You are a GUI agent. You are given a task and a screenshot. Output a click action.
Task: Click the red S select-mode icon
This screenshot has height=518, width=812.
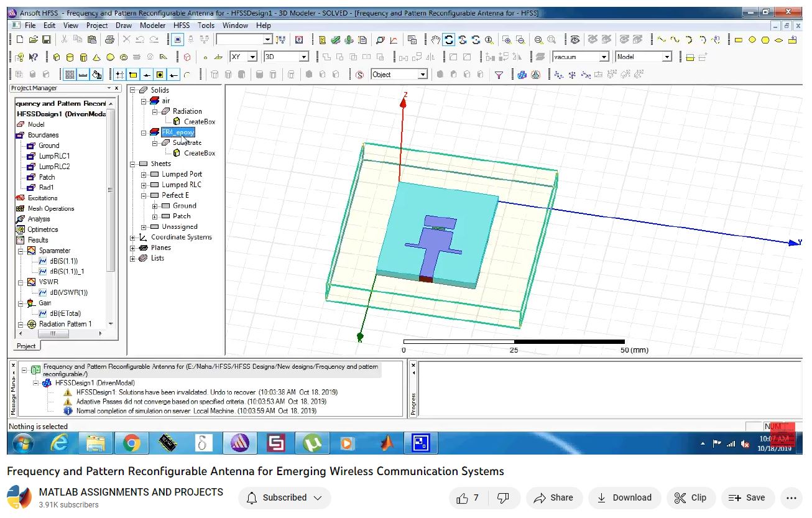pos(360,75)
